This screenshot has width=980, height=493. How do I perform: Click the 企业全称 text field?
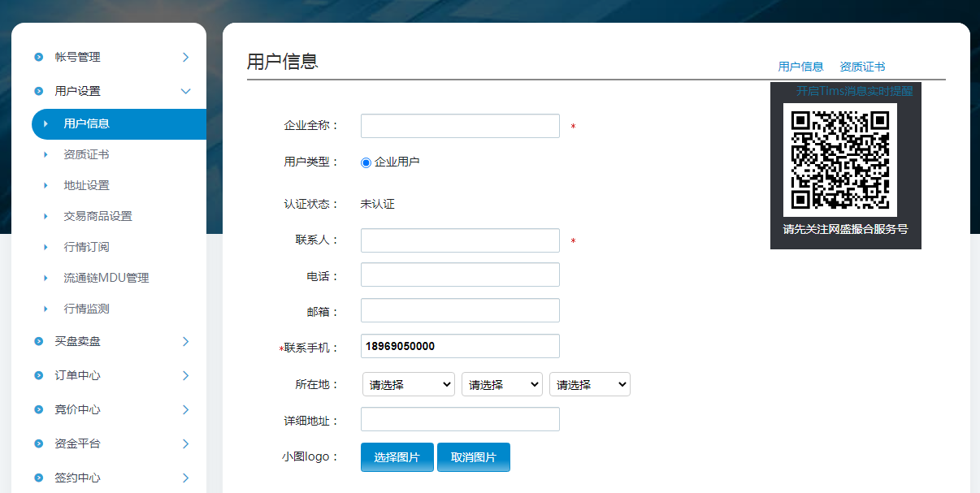[460, 127]
